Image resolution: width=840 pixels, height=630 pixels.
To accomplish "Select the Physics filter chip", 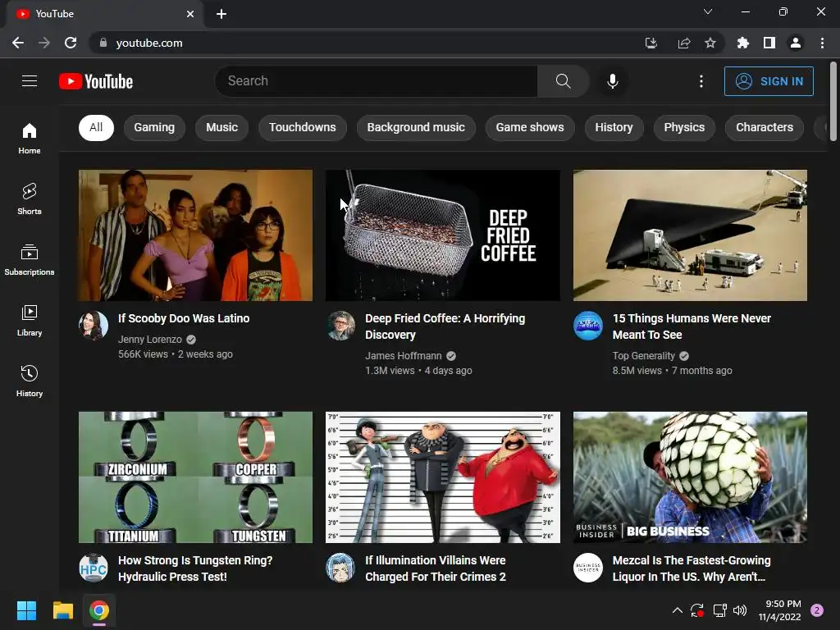I will (x=684, y=127).
